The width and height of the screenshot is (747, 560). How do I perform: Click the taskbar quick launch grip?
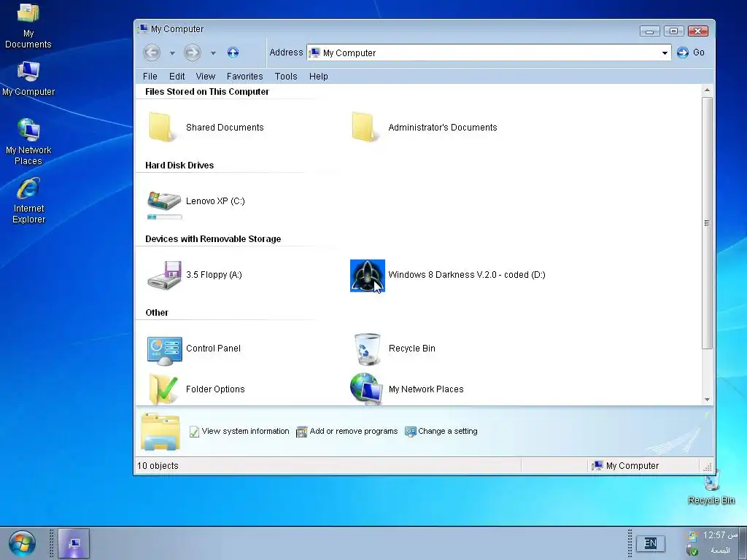(52, 543)
